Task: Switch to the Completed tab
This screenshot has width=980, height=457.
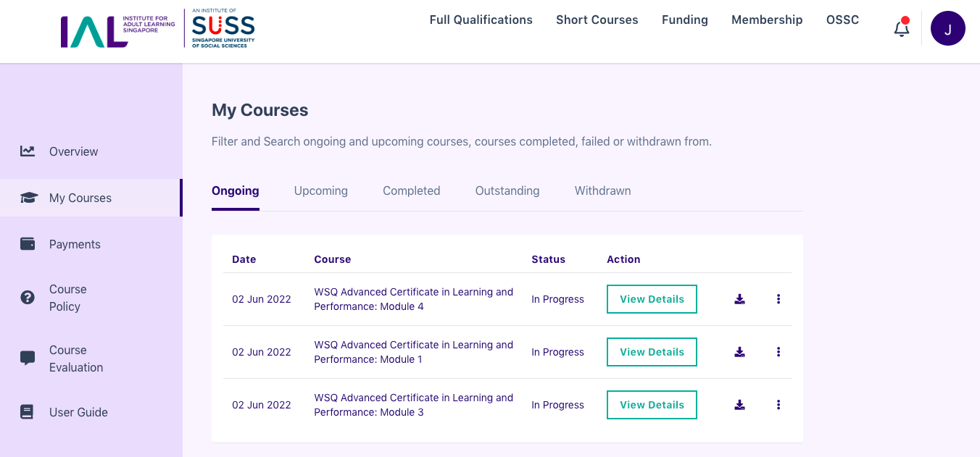Action: (x=412, y=190)
